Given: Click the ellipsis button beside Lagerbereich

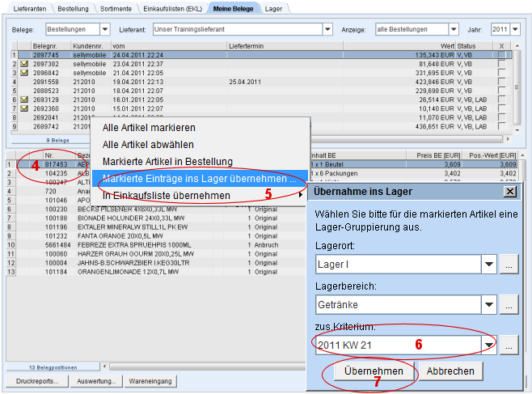Looking at the screenshot, I should click(509, 304).
